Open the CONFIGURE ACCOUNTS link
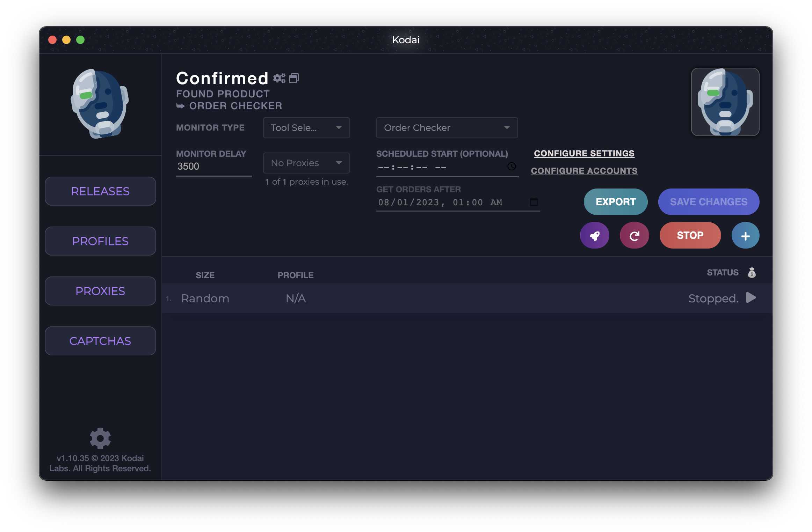This screenshot has height=532, width=812. pyautogui.click(x=584, y=171)
